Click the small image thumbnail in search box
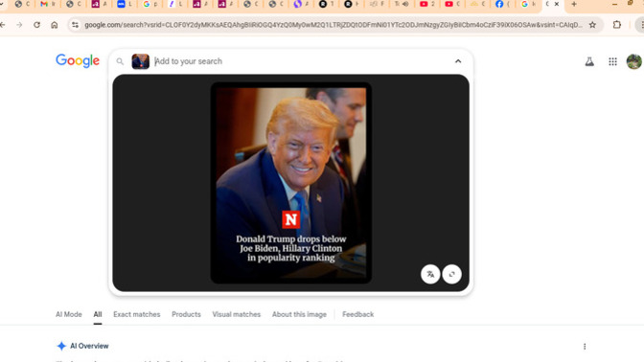The image size is (644, 362). click(x=141, y=61)
